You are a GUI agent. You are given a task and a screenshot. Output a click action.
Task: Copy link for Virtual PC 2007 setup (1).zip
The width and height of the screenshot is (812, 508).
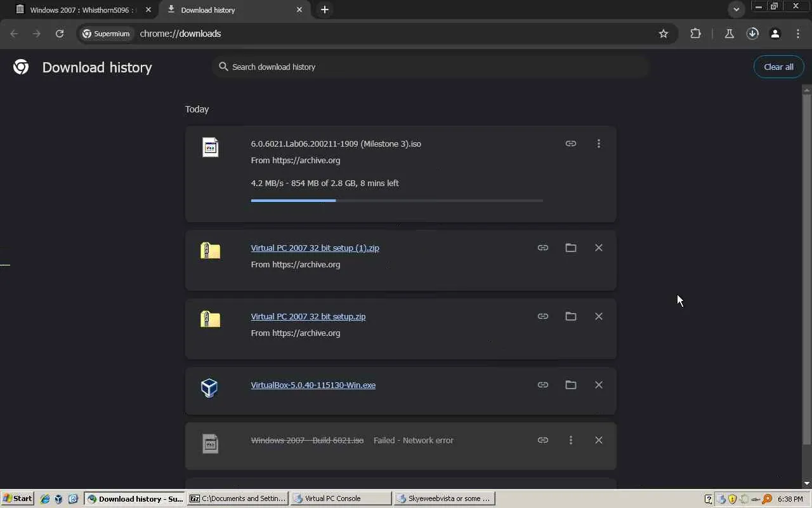[x=543, y=248]
